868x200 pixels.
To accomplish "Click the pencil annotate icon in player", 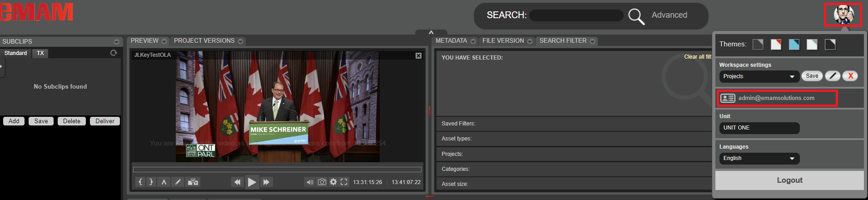I will (x=178, y=182).
